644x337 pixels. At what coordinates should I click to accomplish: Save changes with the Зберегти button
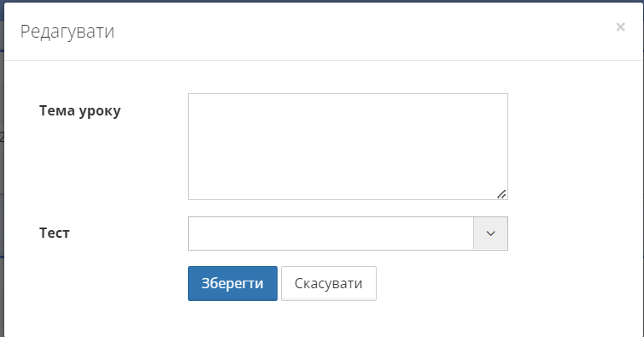click(232, 283)
